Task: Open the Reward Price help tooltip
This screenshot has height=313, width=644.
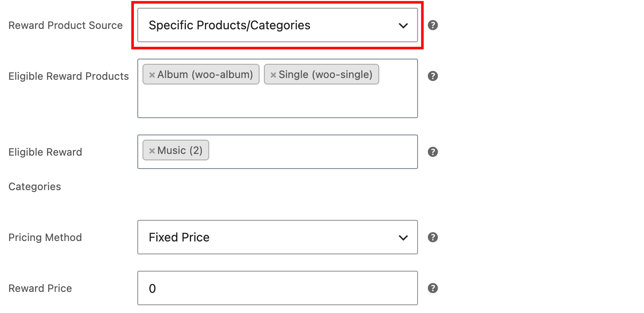Action: coord(433,288)
